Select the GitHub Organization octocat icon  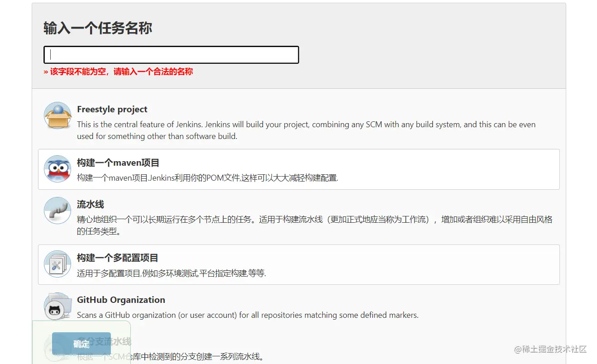[57, 307]
